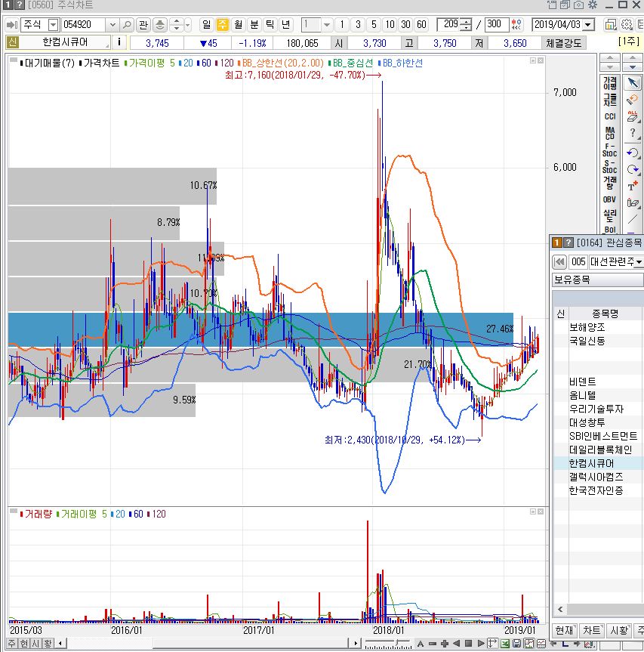Click the counterclockwise undo arrow icon

pyautogui.click(x=633, y=152)
